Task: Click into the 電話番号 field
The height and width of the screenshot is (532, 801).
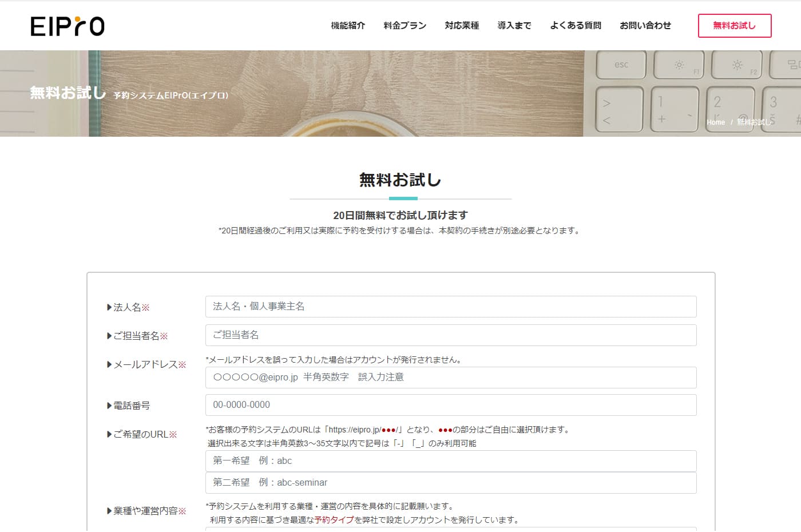Action: (x=451, y=405)
